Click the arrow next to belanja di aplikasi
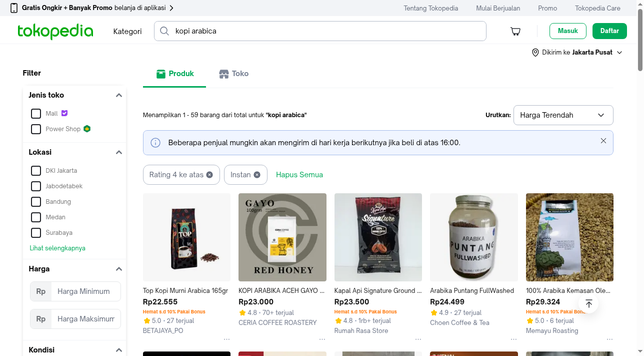 (171, 8)
